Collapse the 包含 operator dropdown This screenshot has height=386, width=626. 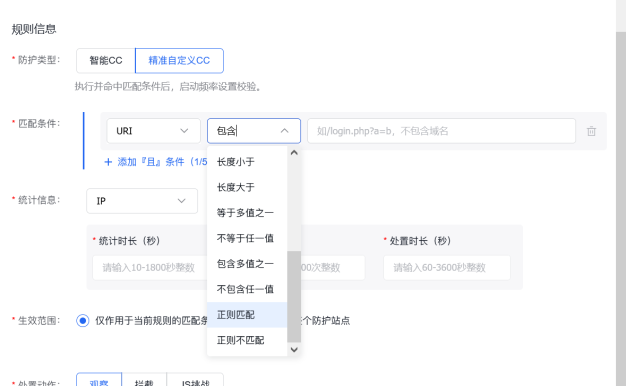(284, 131)
